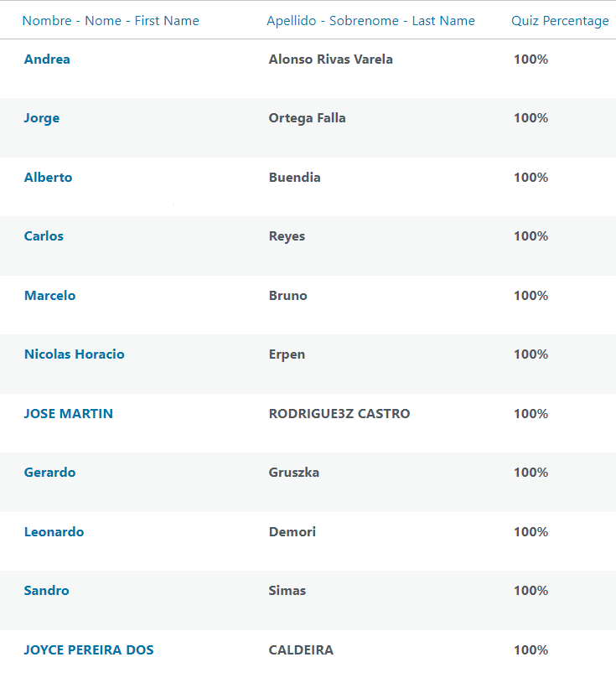Open the Nicolas Horacio link
This screenshot has height=688, width=616.
click(x=74, y=354)
